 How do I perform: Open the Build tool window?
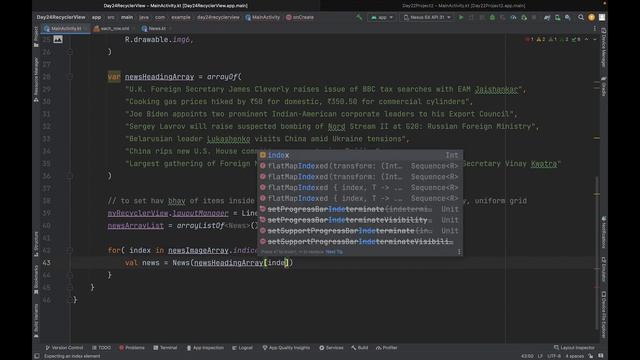click(360, 348)
